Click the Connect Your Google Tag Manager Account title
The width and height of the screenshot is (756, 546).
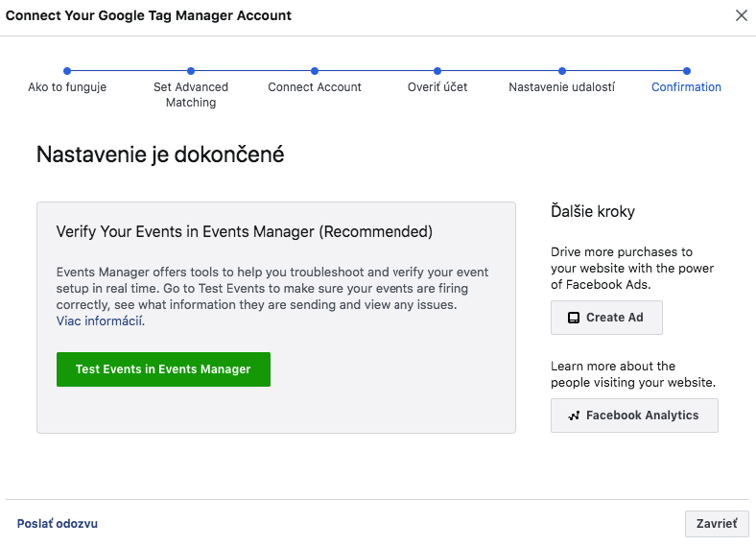click(x=149, y=15)
